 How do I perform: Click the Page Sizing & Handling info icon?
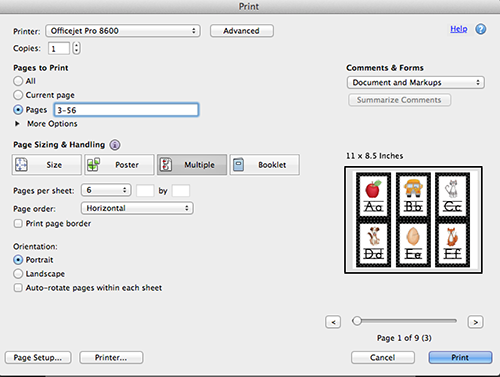pos(115,145)
